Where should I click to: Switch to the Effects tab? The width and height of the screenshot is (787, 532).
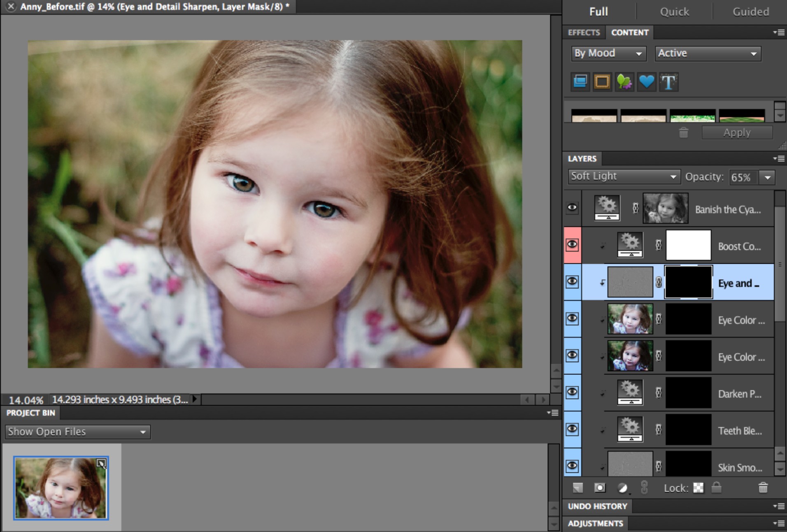click(584, 33)
